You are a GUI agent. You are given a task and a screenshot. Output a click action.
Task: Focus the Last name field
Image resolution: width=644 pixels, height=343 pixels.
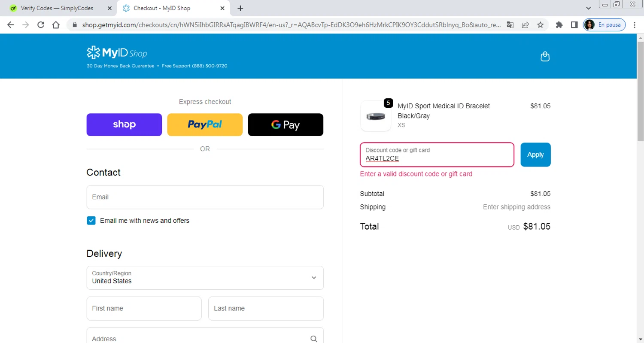coord(266,308)
